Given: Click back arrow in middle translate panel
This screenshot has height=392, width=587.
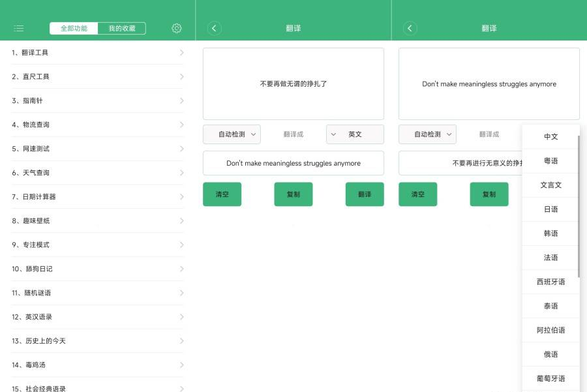Looking at the screenshot, I should [x=215, y=28].
